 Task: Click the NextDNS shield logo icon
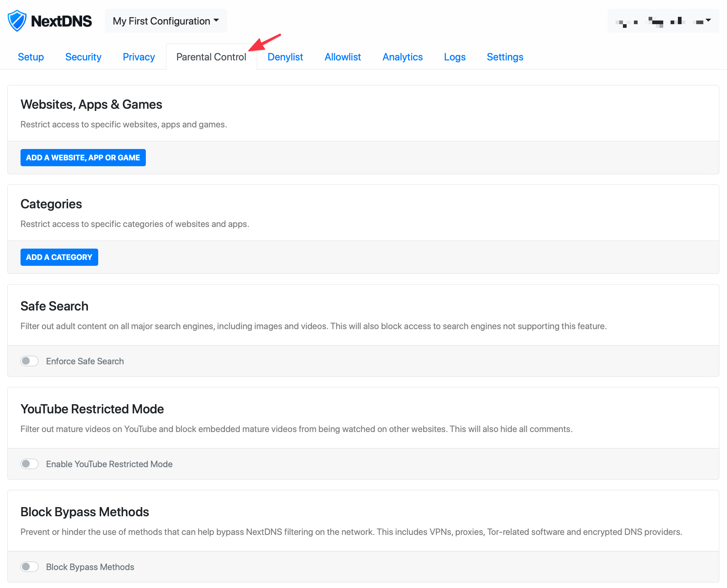17,21
